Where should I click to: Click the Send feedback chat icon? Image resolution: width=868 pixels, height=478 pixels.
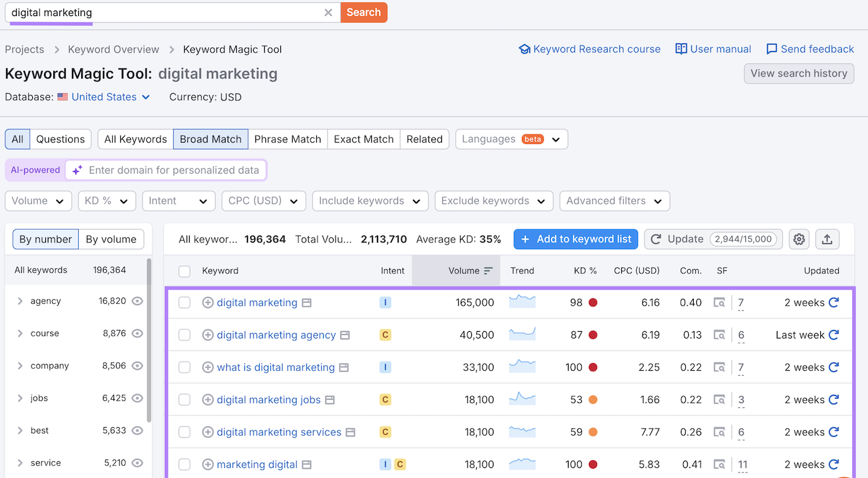pyautogui.click(x=772, y=48)
